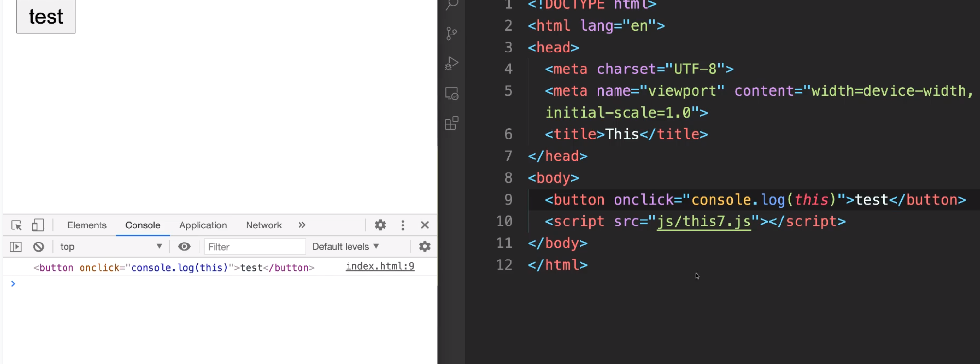Click line number 9 in the editor

tap(508, 200)
